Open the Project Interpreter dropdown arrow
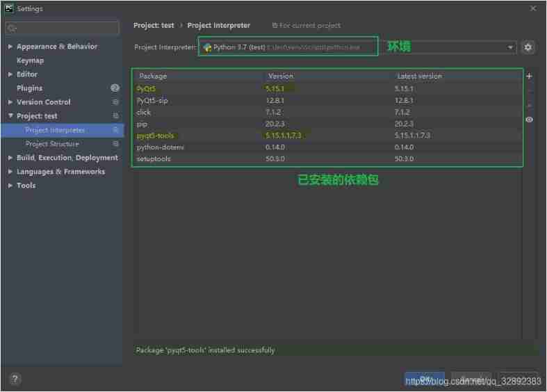Screen dimensions: 547x392 click(510, 47)
